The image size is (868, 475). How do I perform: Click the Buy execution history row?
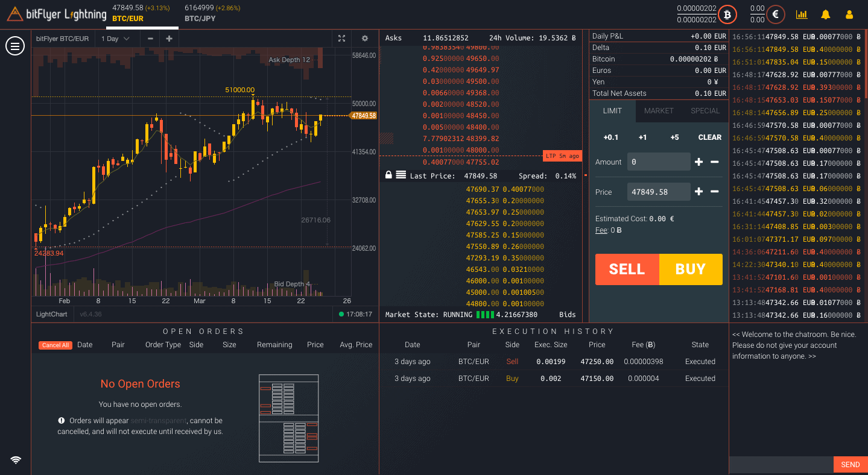tap(554, 379)
